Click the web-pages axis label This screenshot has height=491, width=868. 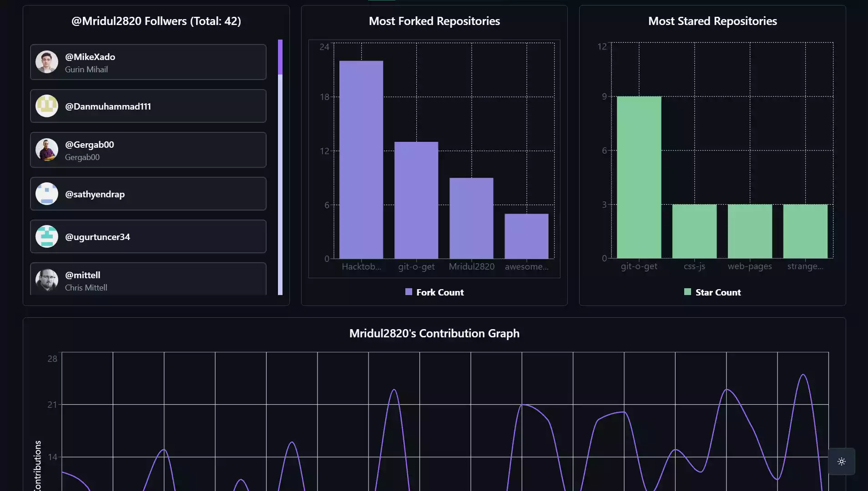coord(750,266)
